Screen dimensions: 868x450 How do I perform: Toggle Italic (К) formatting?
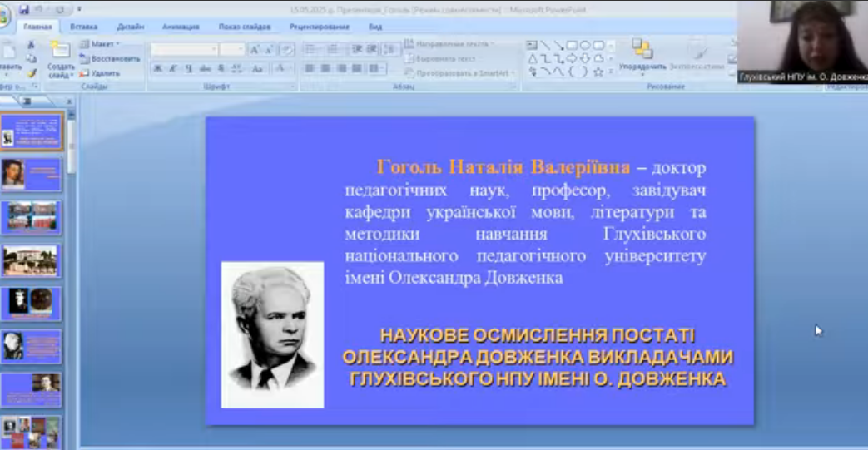(x=173, y=68)
